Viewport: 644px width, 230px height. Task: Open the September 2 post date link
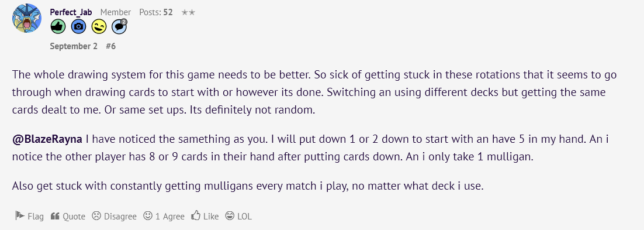tap(74, 46)
